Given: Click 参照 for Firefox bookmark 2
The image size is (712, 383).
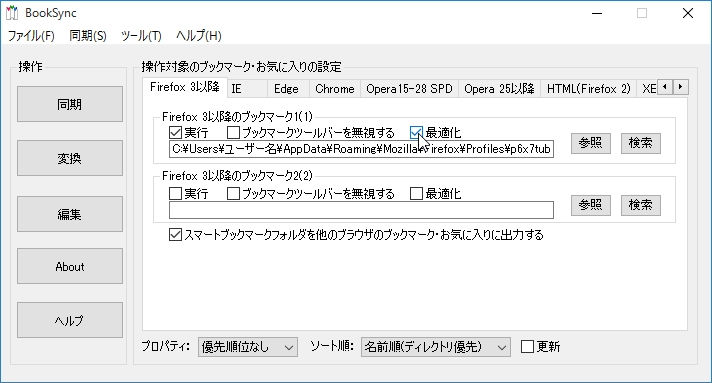Looking at the screenshot, I should 591,205.
